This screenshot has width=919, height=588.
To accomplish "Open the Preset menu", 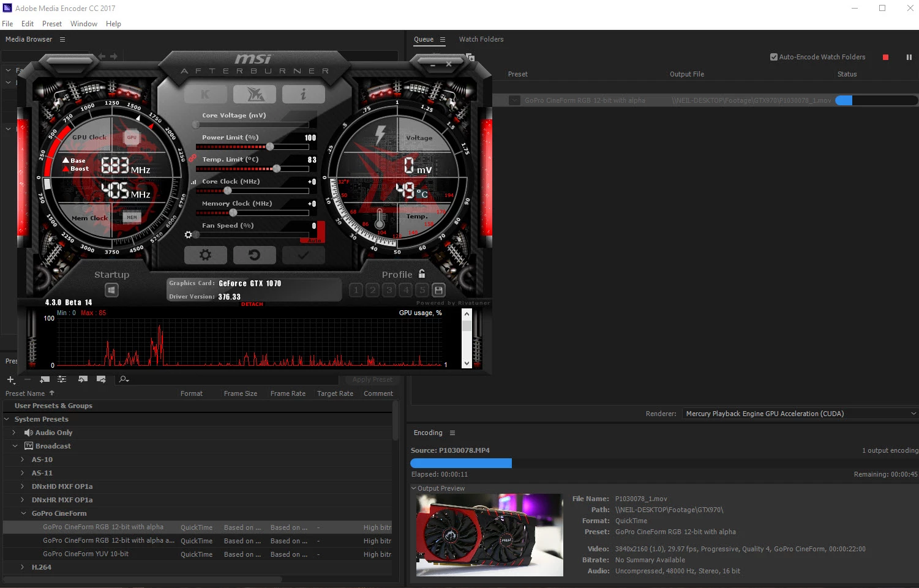I will pyautogui.click(x=52, y=24).
